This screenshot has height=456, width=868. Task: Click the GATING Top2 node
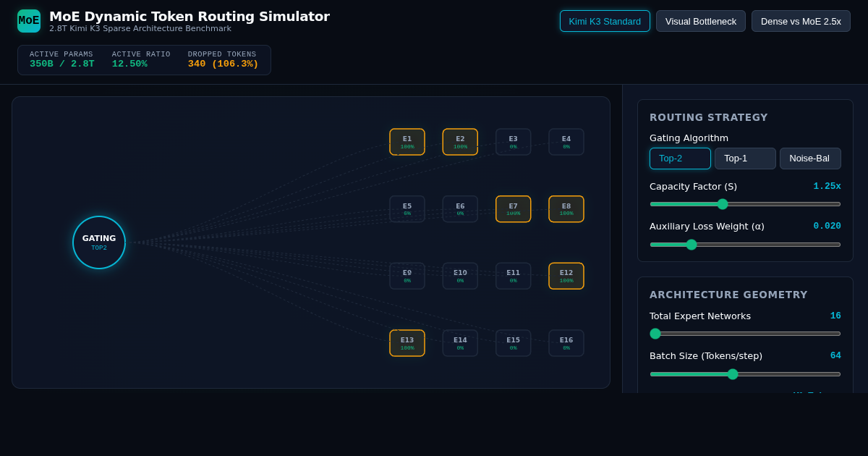tap(99, 242)
